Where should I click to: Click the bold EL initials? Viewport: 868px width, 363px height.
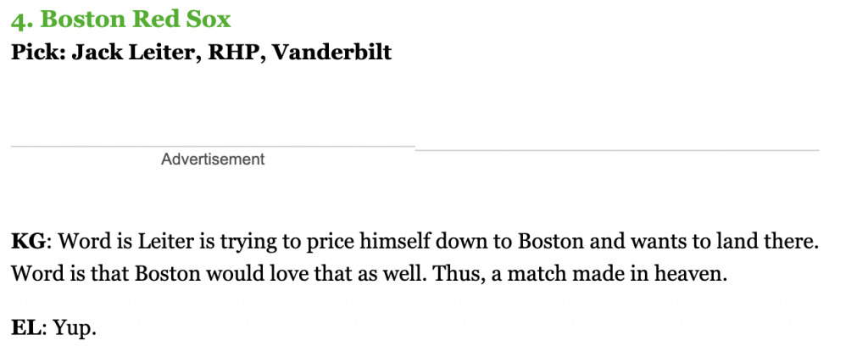26,327
